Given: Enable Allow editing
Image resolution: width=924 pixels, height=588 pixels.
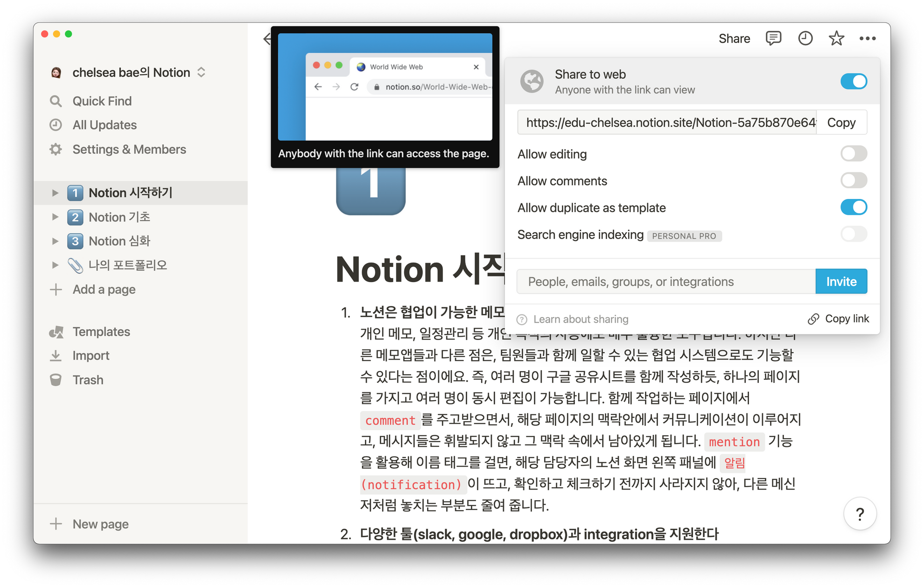Looking at the screenshot, I should tap(854, 154).
